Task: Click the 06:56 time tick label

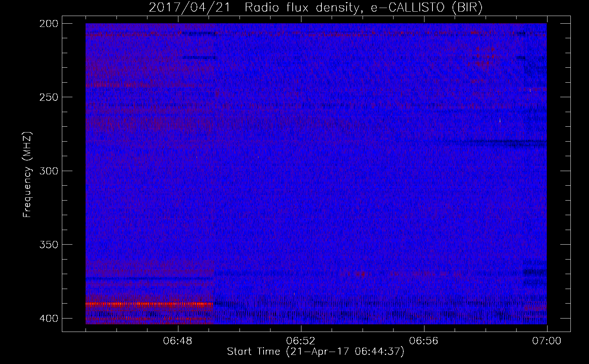Action: [424, 341]
